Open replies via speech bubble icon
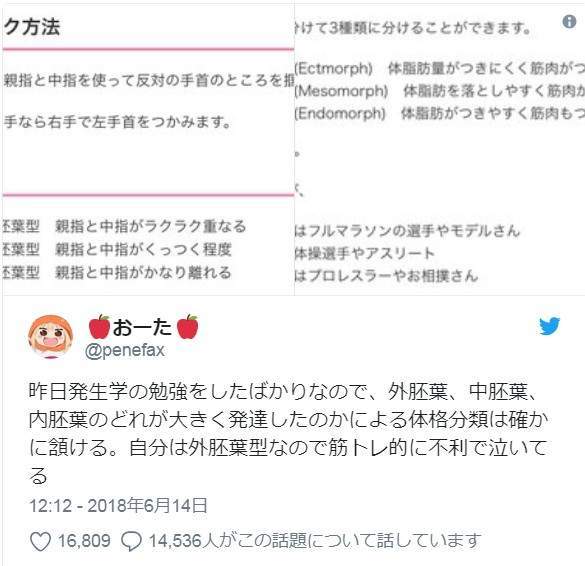The width and height of the screenshot is (585, 566). coord(131,541)
